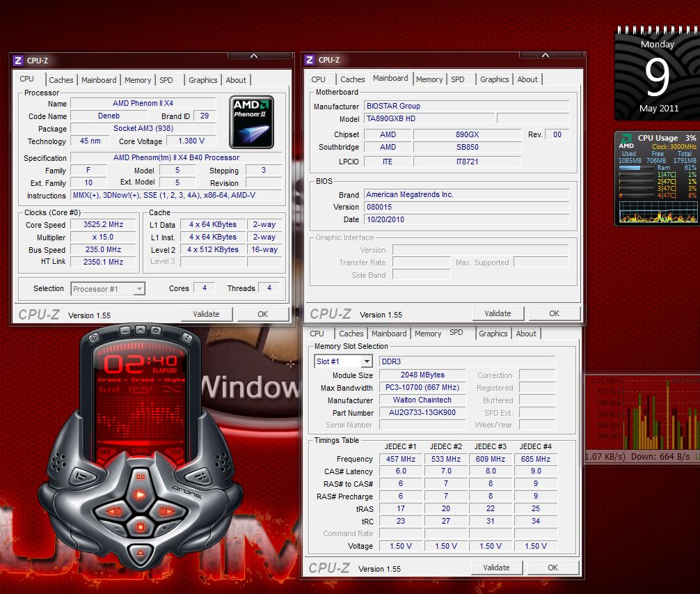Switch to CPU tab in the motherboard window
The height and width of the screenshot is (594, 700).
318,79
